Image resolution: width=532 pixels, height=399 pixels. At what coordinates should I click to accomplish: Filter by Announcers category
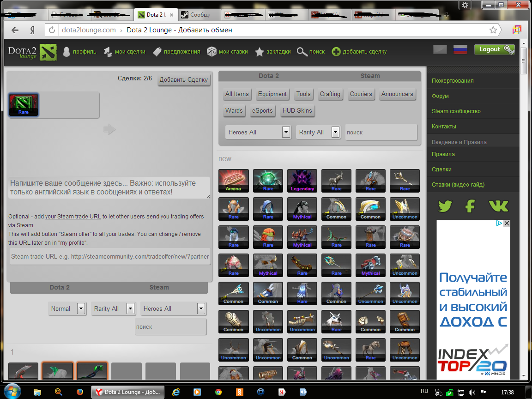(397, 94)
